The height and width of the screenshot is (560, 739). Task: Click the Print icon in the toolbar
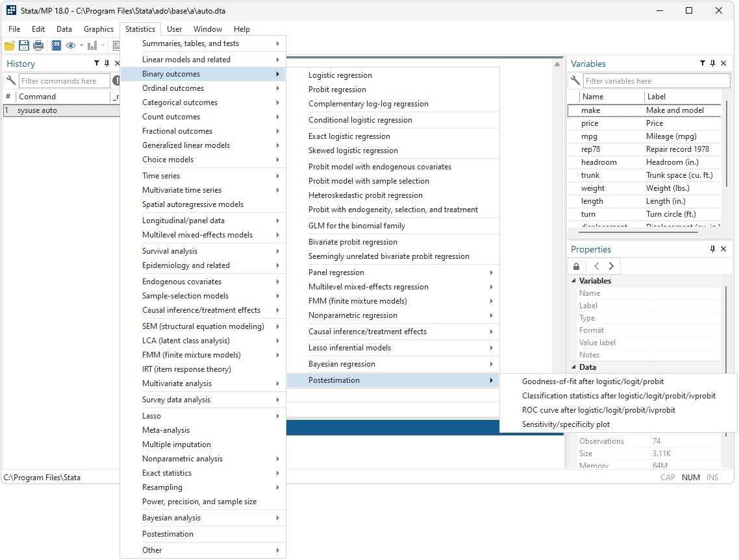[x=39, y=45]
